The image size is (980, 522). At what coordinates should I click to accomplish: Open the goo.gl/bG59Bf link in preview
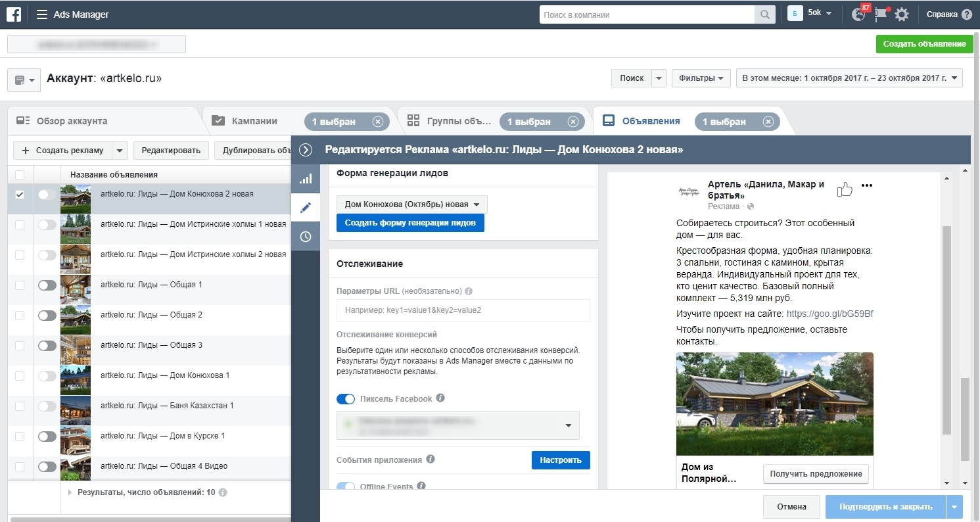[x=829, y=314]
